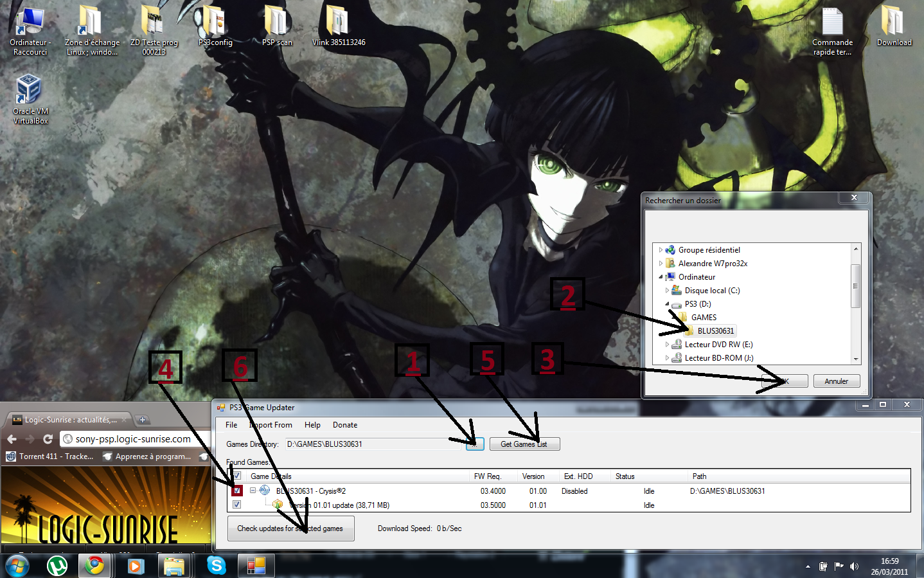The image size is (924, 578).
Task: Open Windows Explorer from the taskbar
Action: point(174,566)
